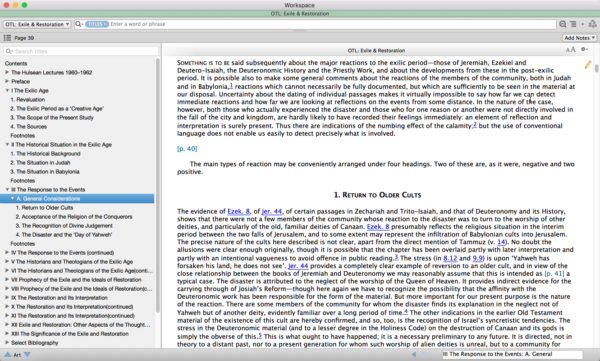Toggle the contents sidebar icon beside Page 39

[x=7, y=38]
